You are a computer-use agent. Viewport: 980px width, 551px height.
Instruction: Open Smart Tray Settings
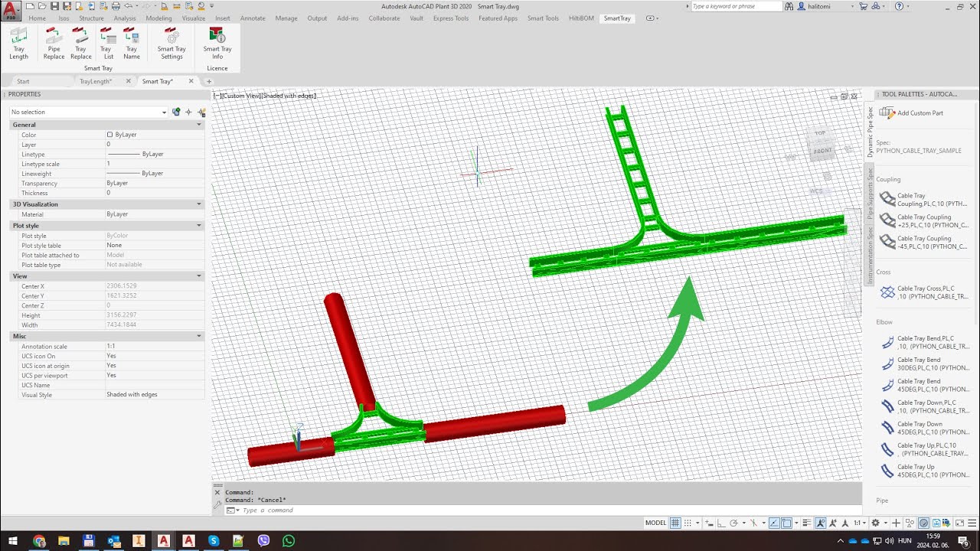(171, 43)
